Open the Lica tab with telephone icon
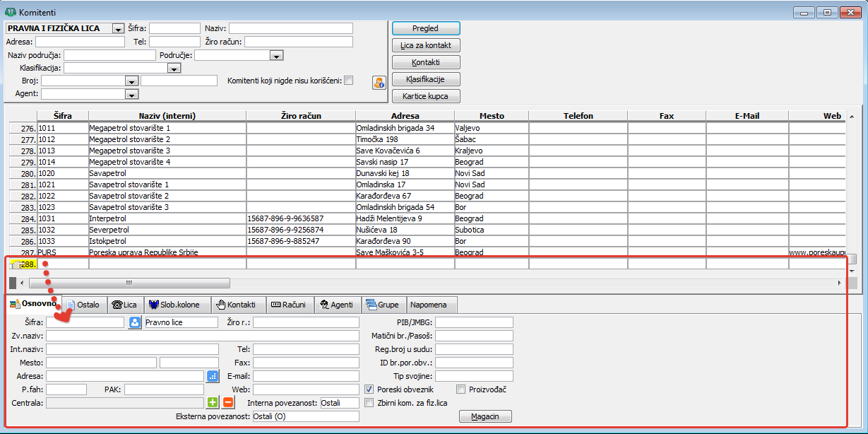 (x=124, y=305)
